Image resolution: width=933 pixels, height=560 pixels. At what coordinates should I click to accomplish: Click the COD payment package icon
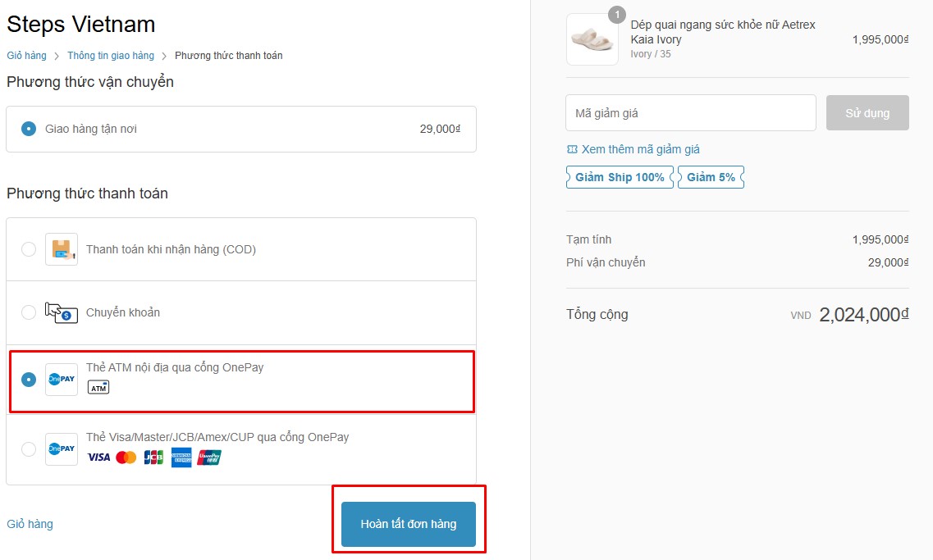(62, 249)
